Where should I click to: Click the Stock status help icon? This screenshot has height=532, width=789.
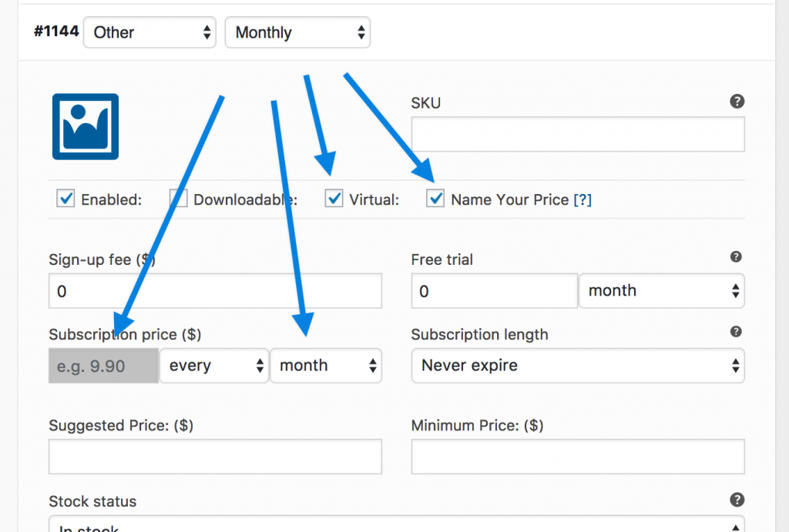coord(737,500)
